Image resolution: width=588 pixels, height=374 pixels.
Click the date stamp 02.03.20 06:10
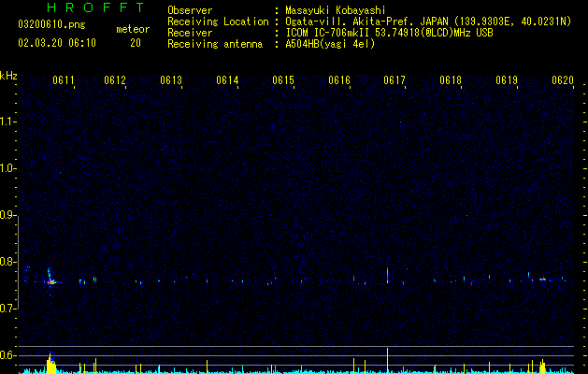pos(57,43)
